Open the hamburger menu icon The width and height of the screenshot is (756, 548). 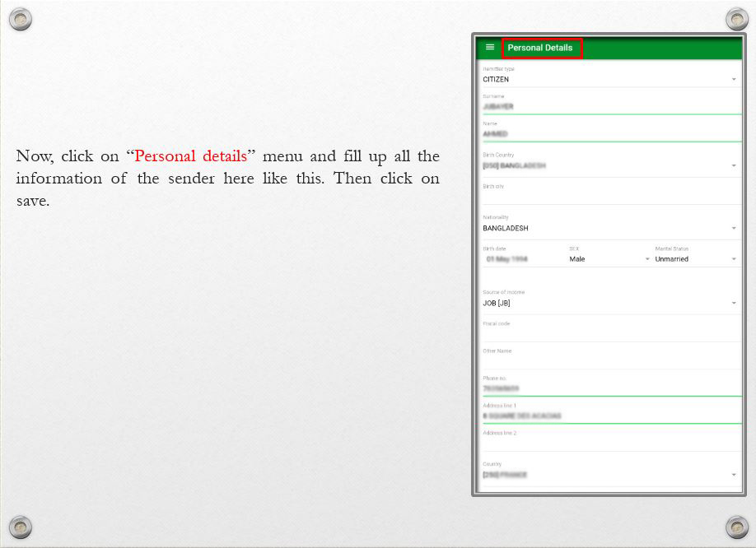click(x=490, y=48)
